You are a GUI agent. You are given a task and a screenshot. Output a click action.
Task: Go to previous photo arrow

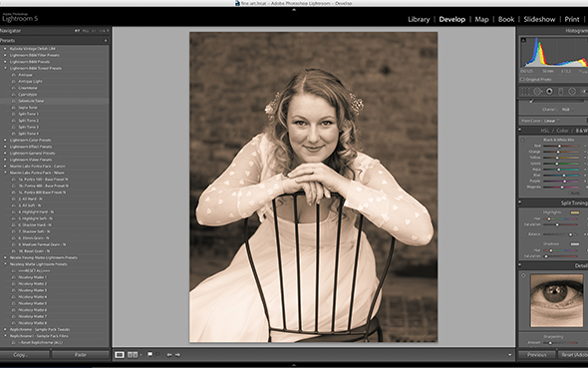click(x=169, y=354)
